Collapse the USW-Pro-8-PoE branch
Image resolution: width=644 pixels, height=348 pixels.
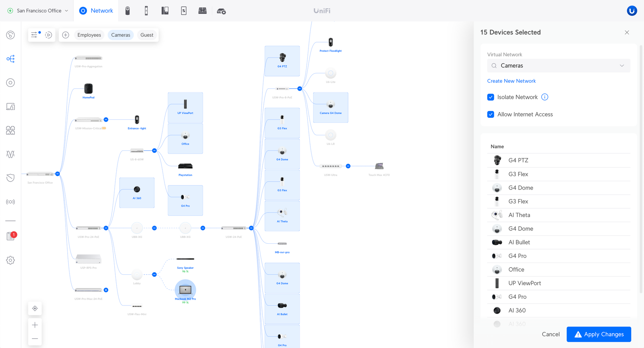(300, 89)
